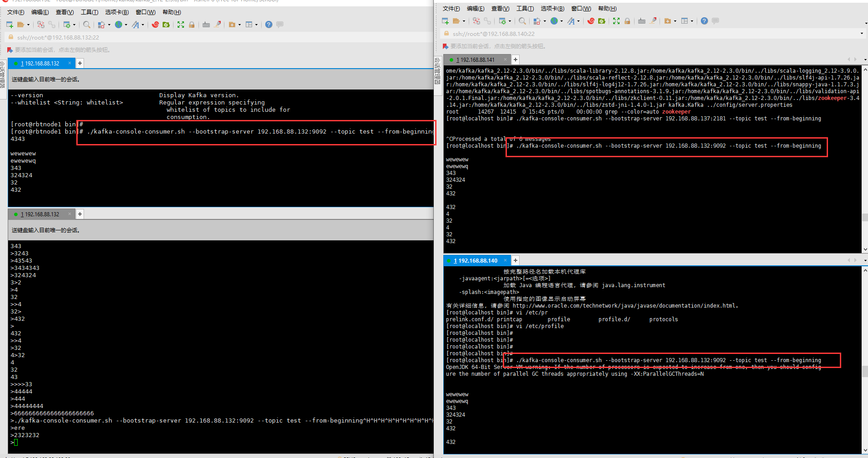Launch Xftp red swirl icon in left window
868x458 pixels.
point(155,25)
